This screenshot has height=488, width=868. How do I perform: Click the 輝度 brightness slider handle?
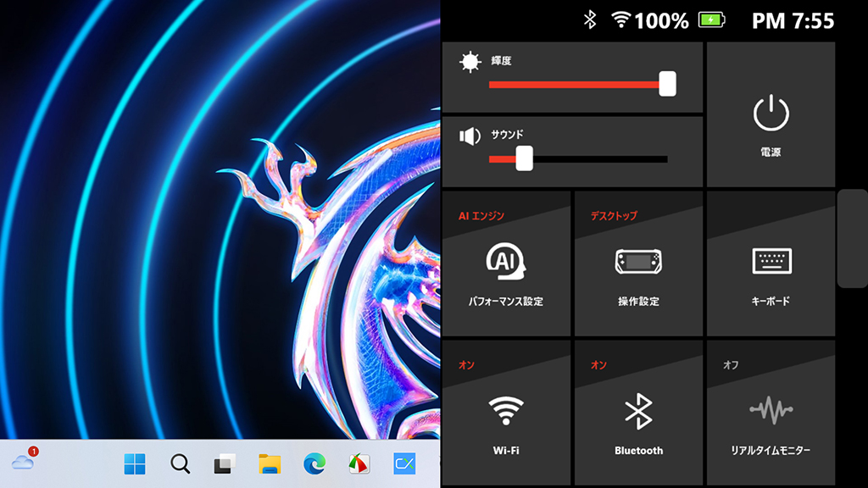tap(667, 84)
